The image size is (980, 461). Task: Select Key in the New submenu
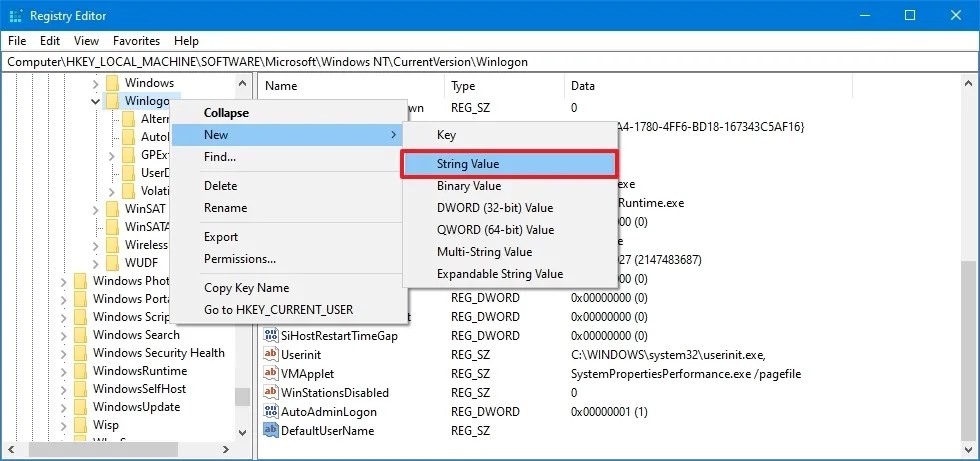509,135
